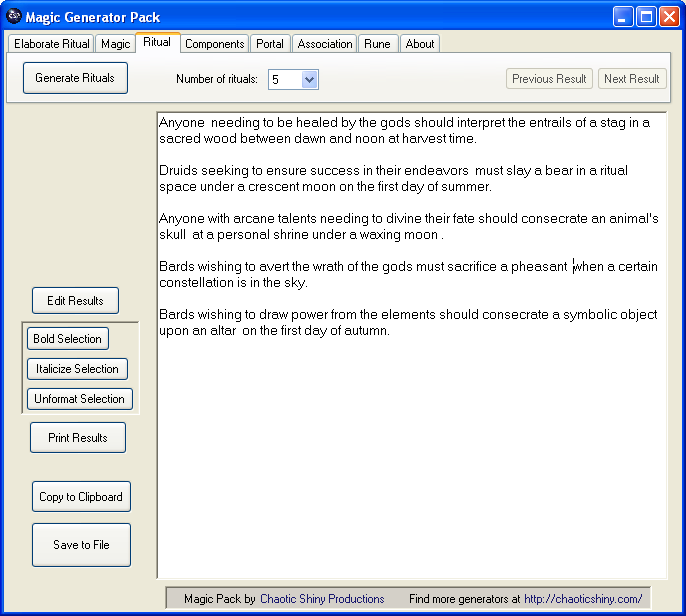Click the text 'Anyone with arcane talents'
686x616 pixels.
(238, 218)
